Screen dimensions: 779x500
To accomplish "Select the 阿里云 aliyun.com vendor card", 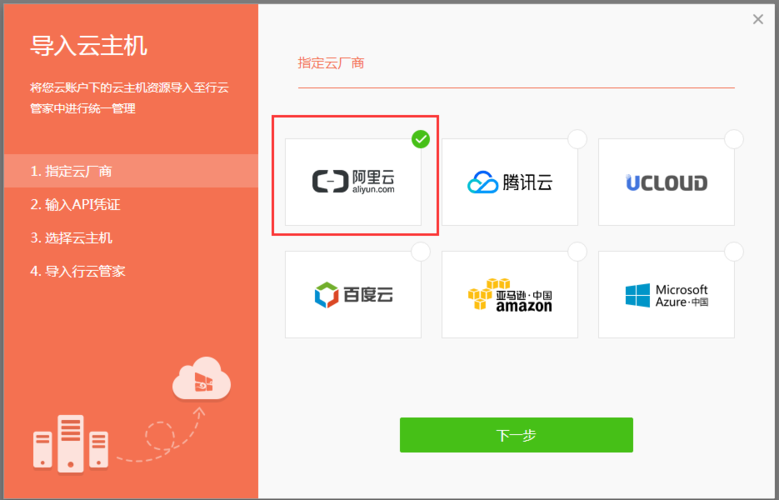I will pyautogui.click(x=353, y=182).
